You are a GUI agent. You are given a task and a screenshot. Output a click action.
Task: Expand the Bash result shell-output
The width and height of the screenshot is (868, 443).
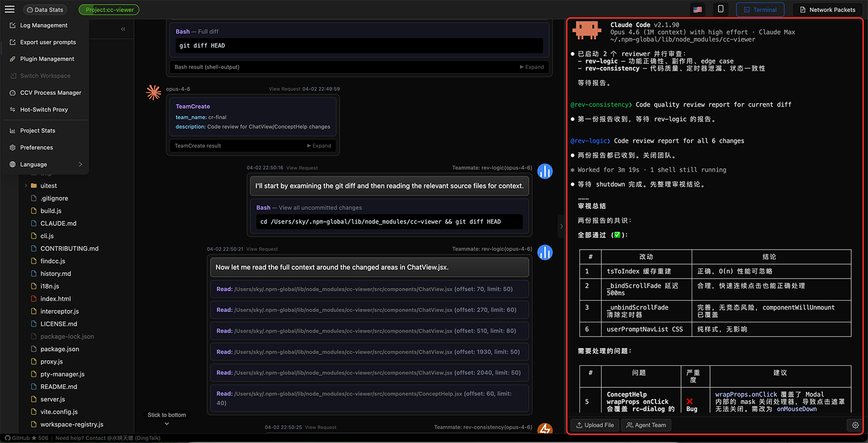pos(532,67)
